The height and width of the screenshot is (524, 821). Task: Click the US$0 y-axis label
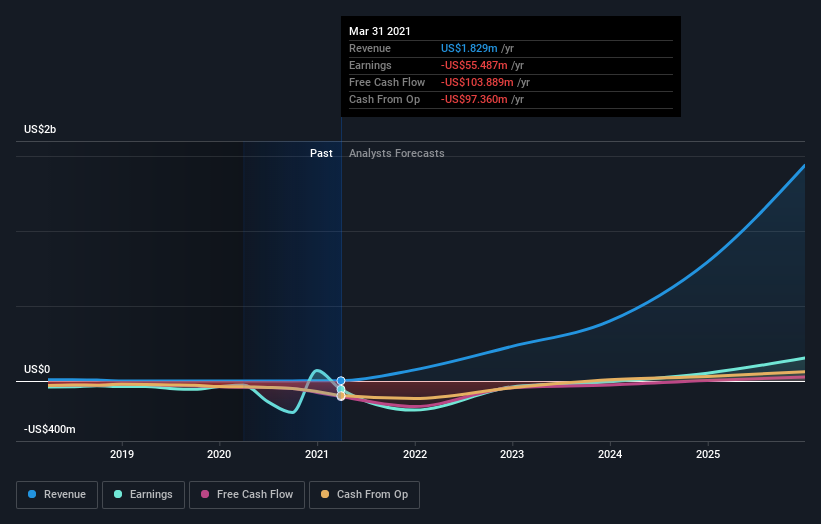37,370
